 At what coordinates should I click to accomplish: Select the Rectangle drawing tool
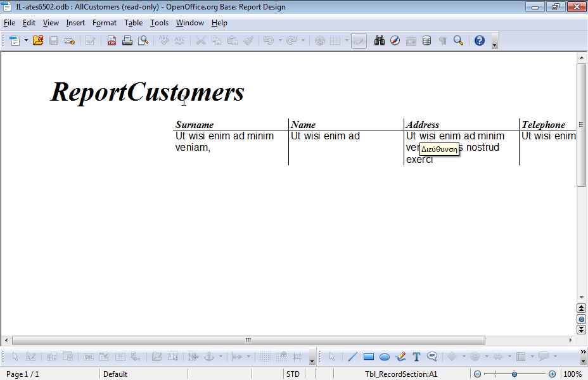point(369,357)
